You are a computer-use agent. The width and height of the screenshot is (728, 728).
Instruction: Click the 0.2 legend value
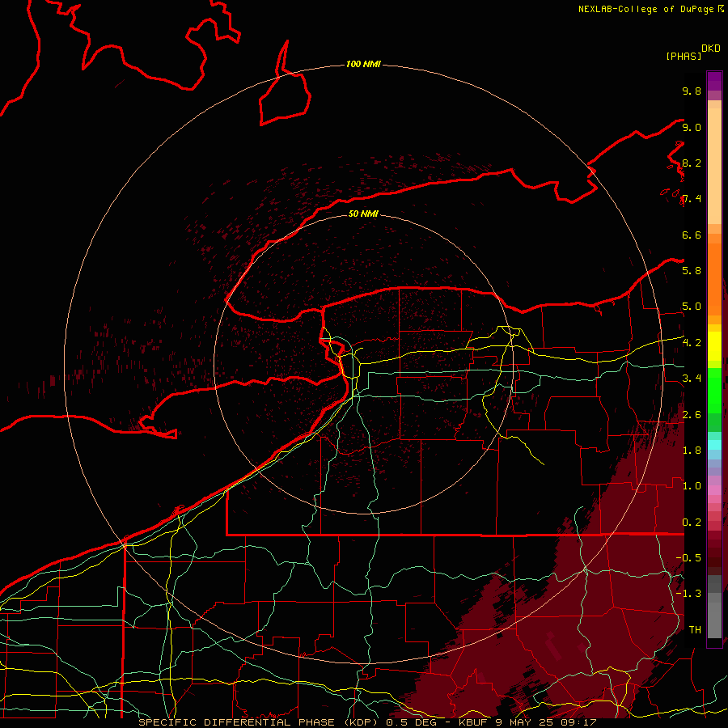[x=692, y=523]
